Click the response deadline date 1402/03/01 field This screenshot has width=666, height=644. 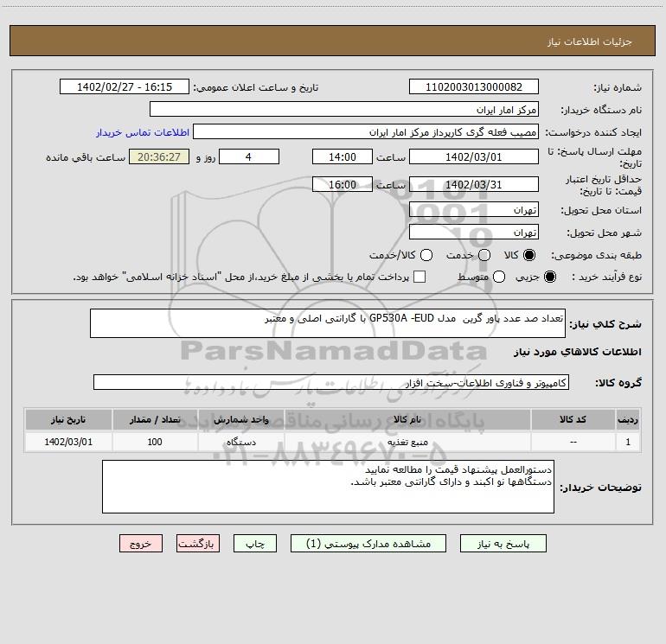[474, 156]
